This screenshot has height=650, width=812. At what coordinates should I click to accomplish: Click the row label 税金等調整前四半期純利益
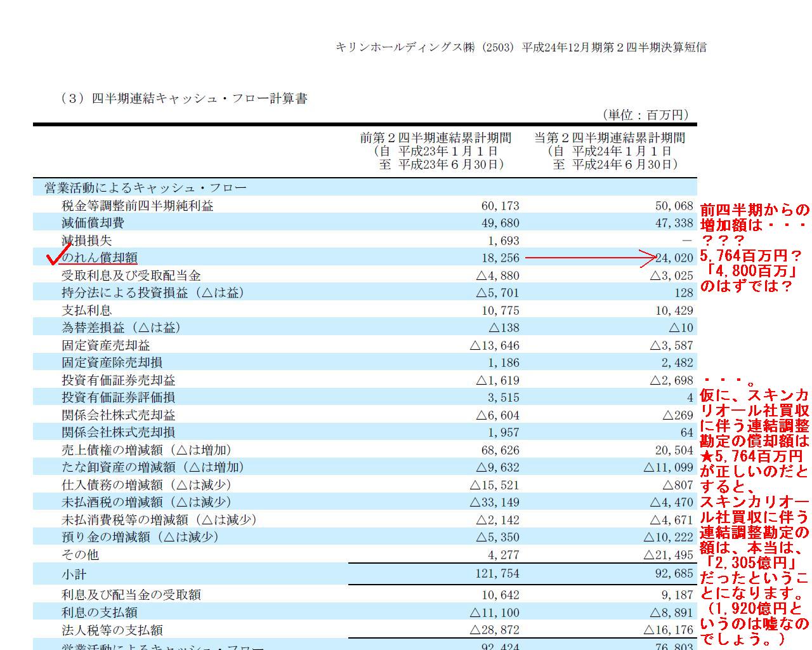pos(138,206)
